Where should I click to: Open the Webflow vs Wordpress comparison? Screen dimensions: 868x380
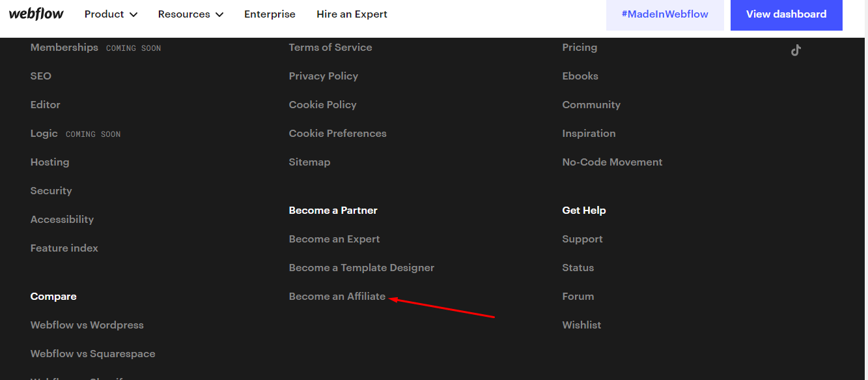pyautogui.click(x=87, y=325)
